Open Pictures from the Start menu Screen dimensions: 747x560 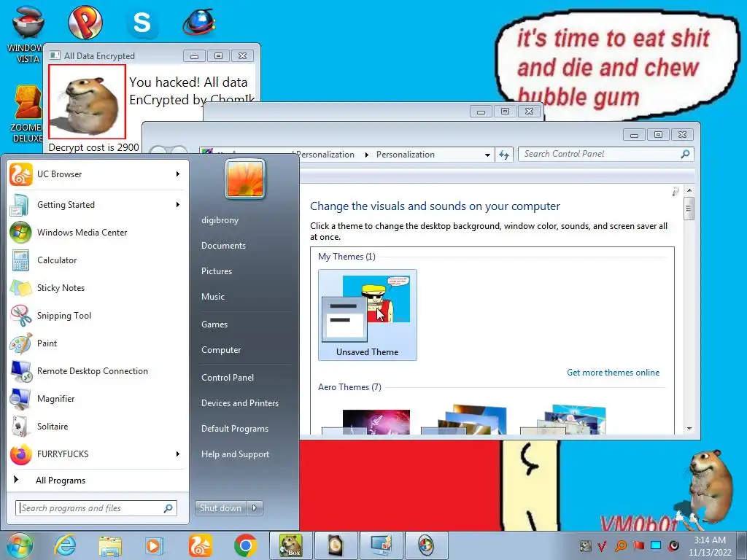click(x=217, y=271)
